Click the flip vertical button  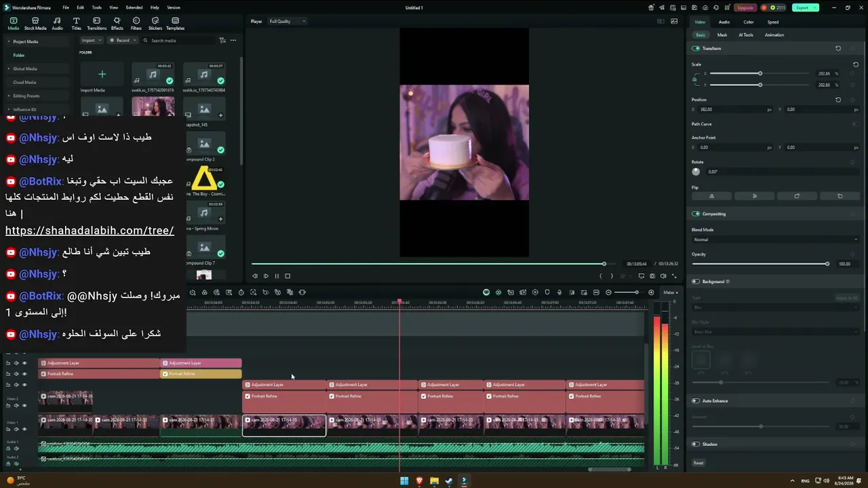coord(754,196)
